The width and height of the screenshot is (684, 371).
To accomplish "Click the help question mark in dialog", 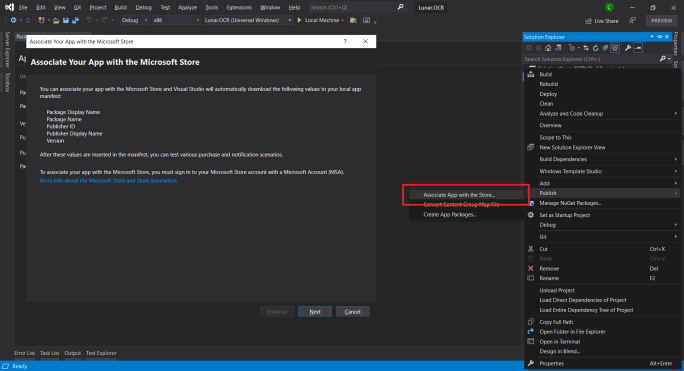I will coord(345,41).
